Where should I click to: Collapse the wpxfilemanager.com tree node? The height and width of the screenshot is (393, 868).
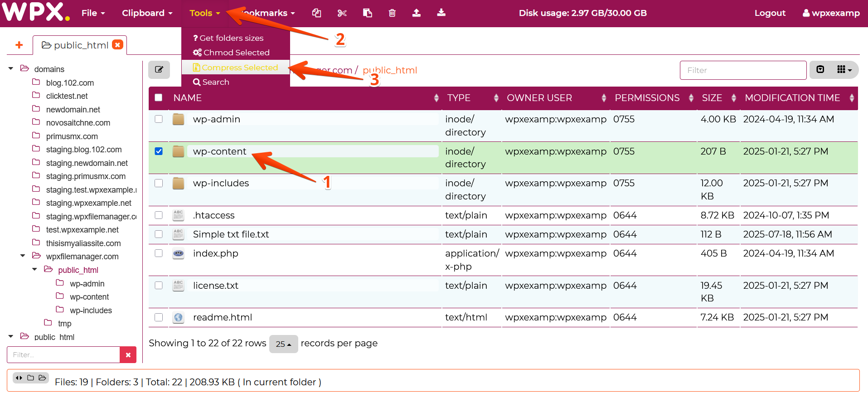pyautogui.click(x=23, y=256)
